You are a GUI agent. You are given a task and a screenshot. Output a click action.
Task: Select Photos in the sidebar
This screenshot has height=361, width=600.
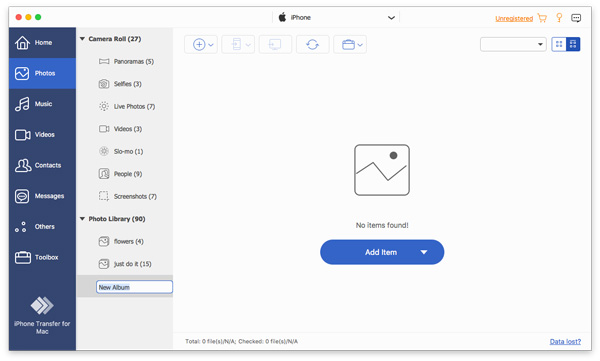42,73
